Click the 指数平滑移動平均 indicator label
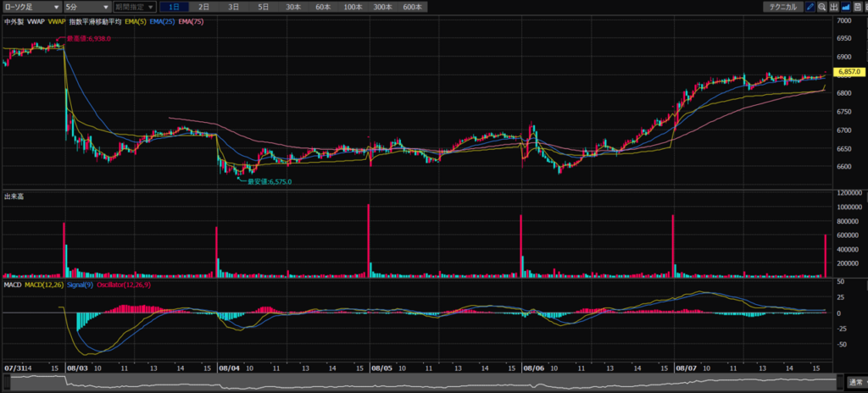The height and width of the screenshot is (393, 868). click(95, 21)
